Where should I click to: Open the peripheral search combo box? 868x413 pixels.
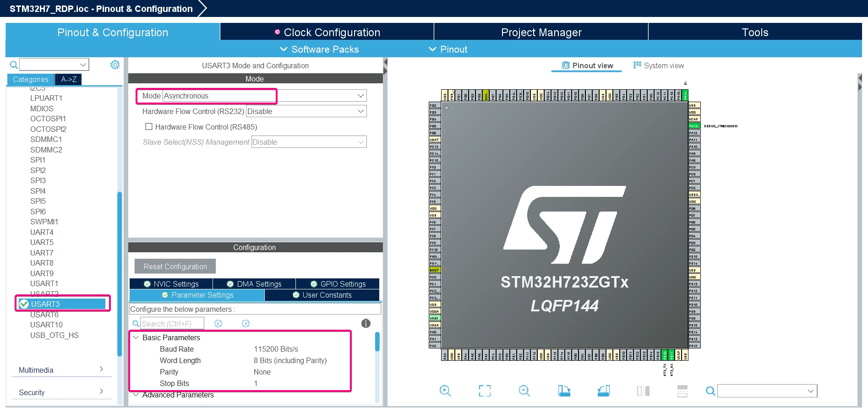(54, 65)
